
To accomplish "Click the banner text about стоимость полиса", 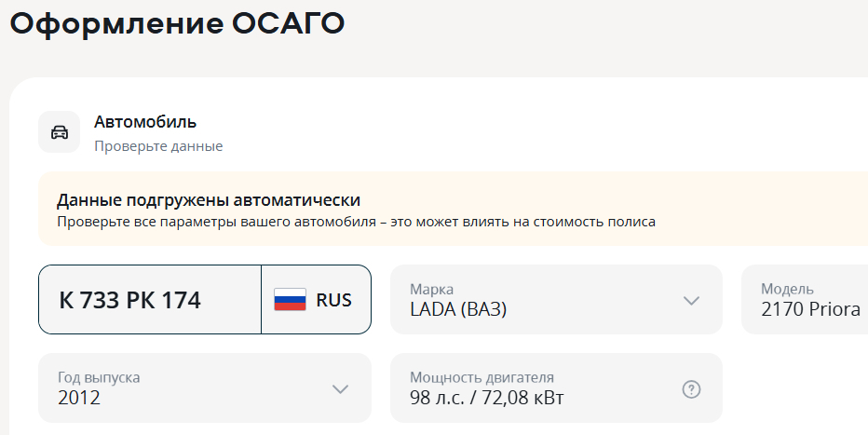I will 356,222.
